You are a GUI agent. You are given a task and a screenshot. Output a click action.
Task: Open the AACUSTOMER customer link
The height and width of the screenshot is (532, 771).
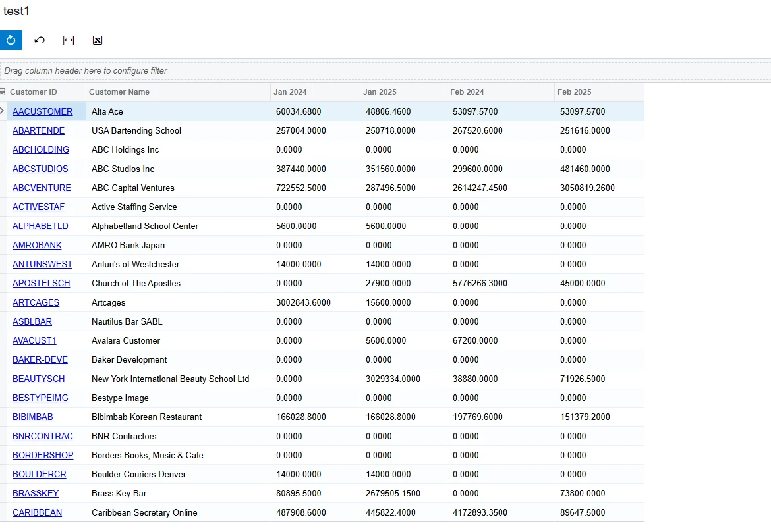tap(42, 111)
